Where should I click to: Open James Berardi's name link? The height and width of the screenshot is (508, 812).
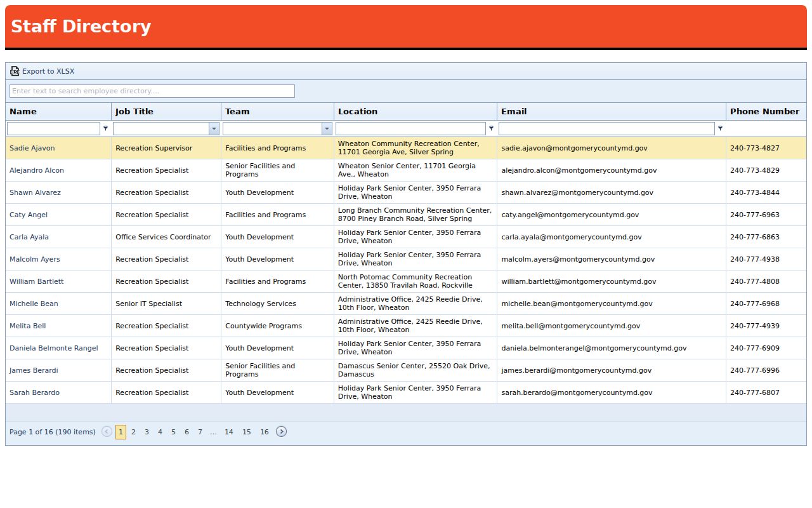click(x=34, y=370)
